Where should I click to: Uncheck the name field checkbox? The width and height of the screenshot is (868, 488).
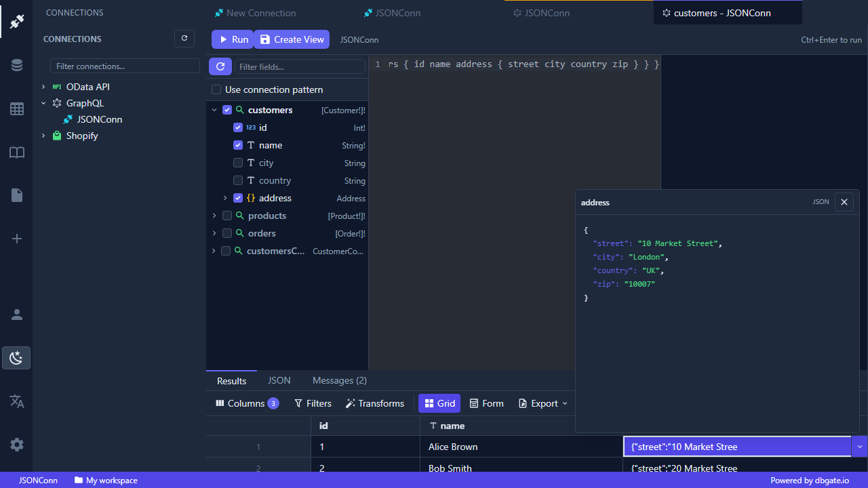pos(238,145)
